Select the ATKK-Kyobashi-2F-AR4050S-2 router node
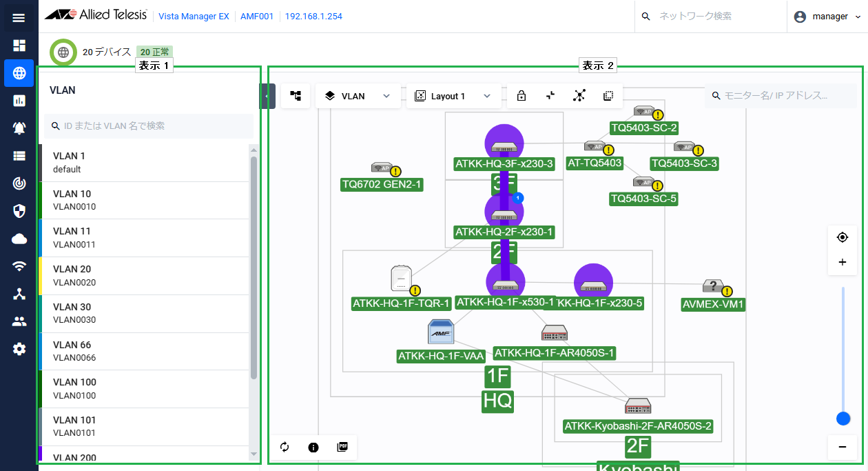Image resolution: width=868 pixels, height=471 pixels. coord(637,405)
